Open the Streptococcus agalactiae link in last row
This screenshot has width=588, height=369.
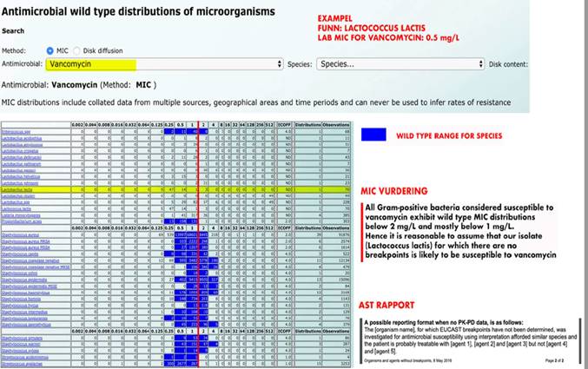pyautogui.click(x=22, y=364)
